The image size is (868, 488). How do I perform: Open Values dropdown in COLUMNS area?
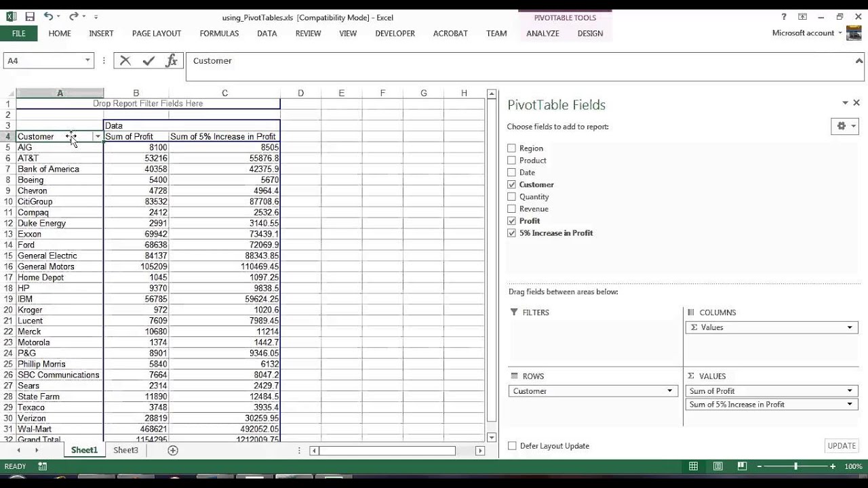(850, 327)
